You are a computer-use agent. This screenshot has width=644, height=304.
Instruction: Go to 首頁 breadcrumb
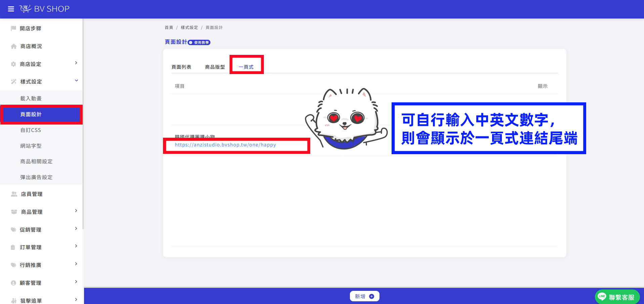(x=169, y=28)
